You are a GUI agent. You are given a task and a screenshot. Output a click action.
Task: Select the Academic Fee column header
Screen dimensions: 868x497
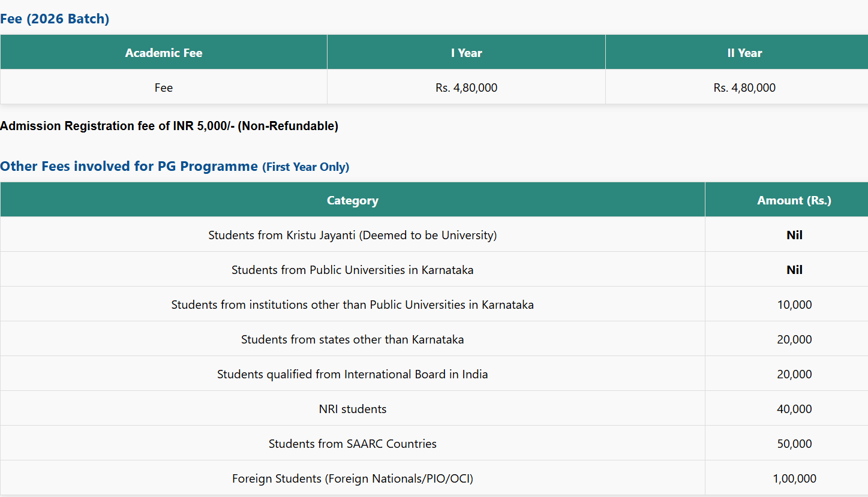coord(163,53)
